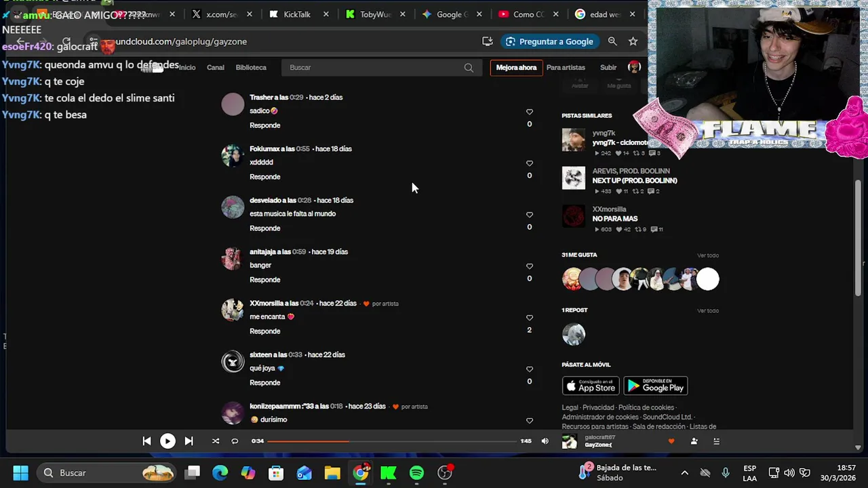Expand the system tray hidden icons chevron
868x488 pixels.
pos(685,473)
